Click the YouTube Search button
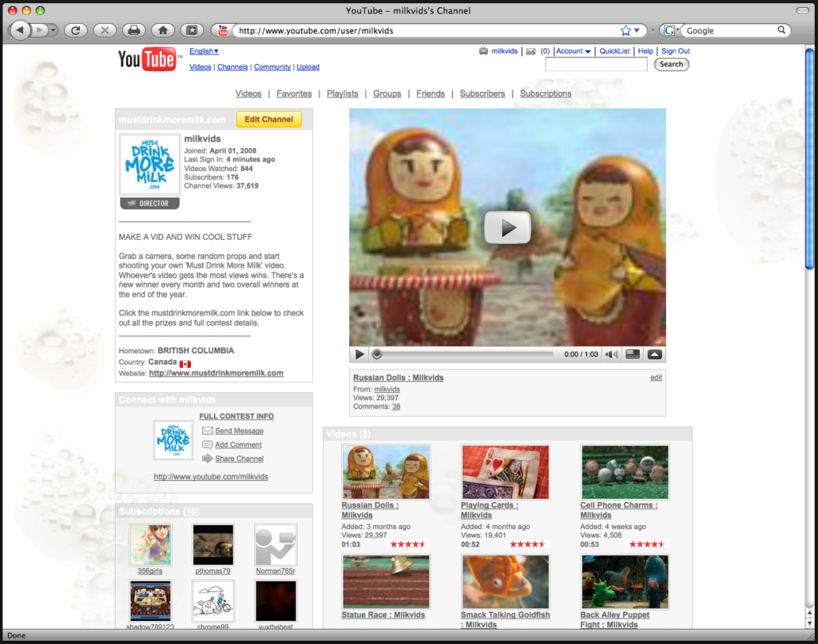Viewport: 818px width, 644px height. pyautogui.click(x=671, y=64)
